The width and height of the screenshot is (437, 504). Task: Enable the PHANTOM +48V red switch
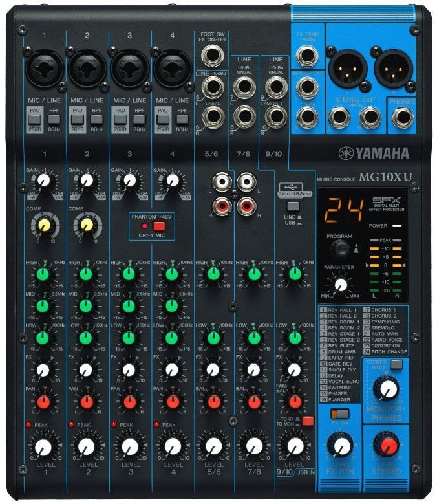tap(159, 226)
